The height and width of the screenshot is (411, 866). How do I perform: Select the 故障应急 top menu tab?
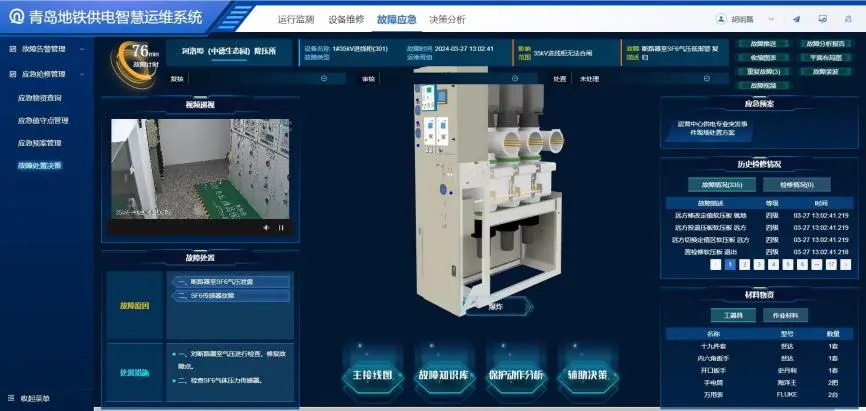(x=397, y=19)
